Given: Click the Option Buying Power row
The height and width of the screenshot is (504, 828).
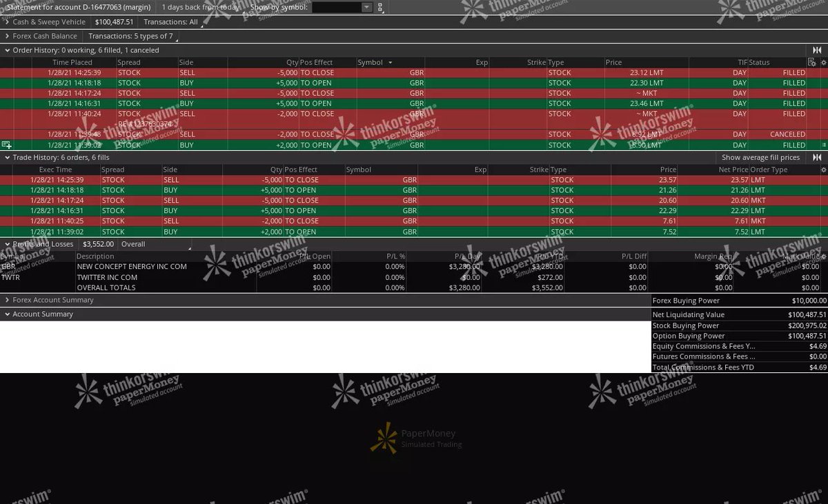Looking at the screenshot, I should pyautogui.click(x=740, y=336).
